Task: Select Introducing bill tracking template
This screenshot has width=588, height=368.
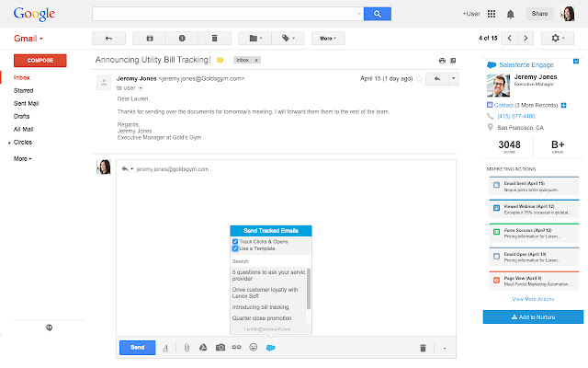Action: (x=261, y=307)
